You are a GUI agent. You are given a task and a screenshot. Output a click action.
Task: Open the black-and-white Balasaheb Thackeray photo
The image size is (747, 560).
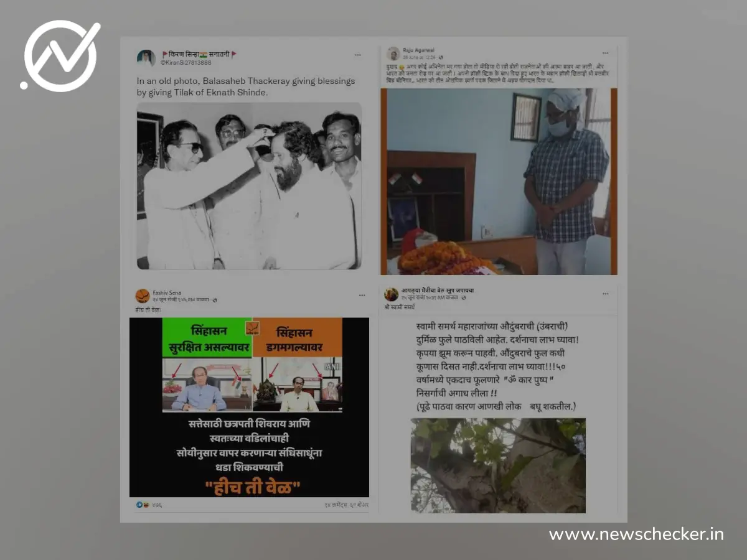[x=249, y=185]
